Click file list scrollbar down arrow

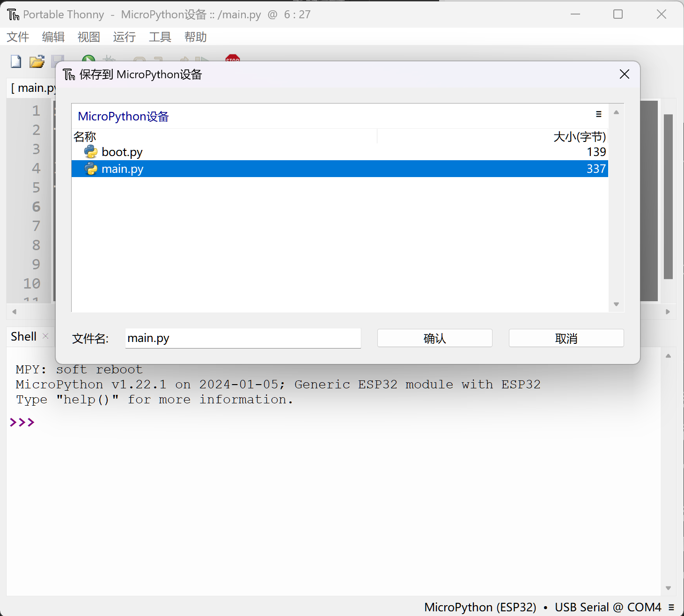tap(617, 304)
